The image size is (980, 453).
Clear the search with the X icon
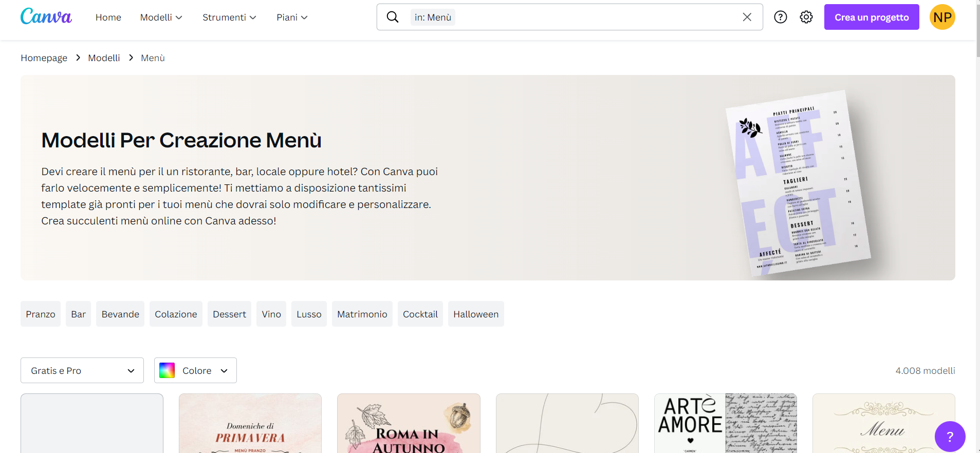click(747, 17)
